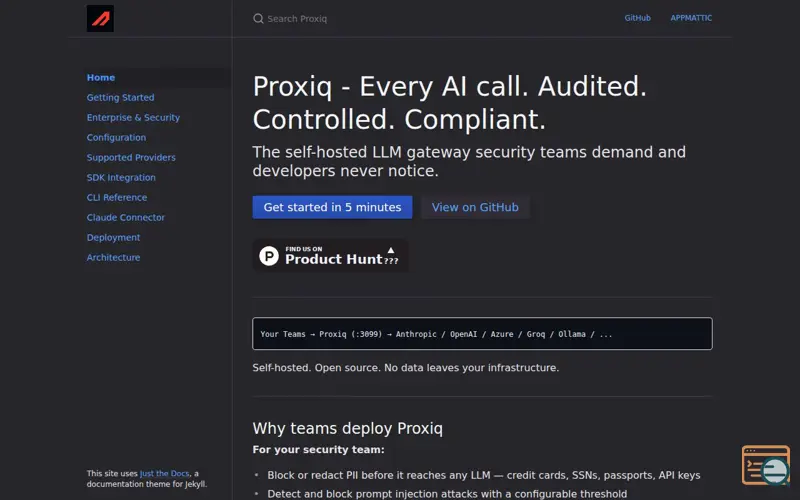The width and height of the screenshot is (800, 500).
Task: Click the 'Self-hosted. Open source.' line
Action: [406, 367]
